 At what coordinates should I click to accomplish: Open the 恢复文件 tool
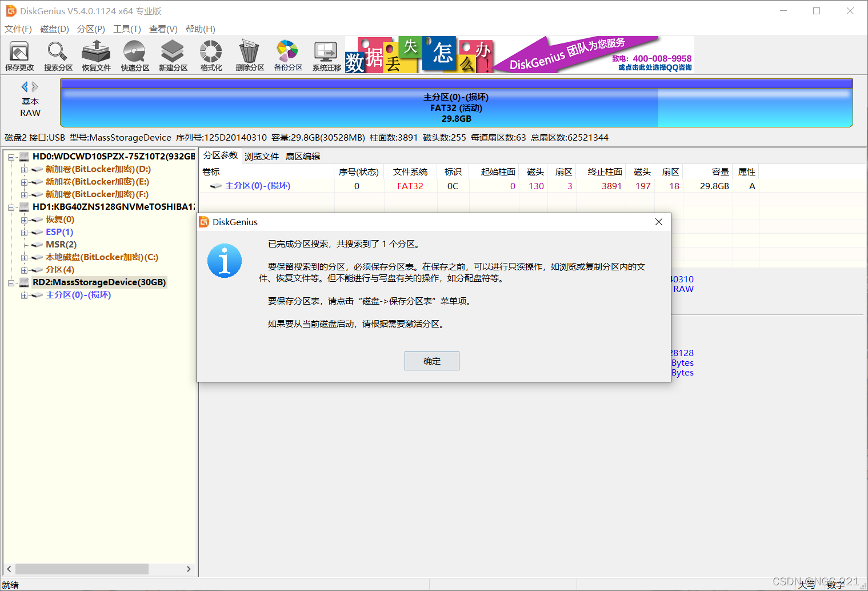tap(96, 56)
